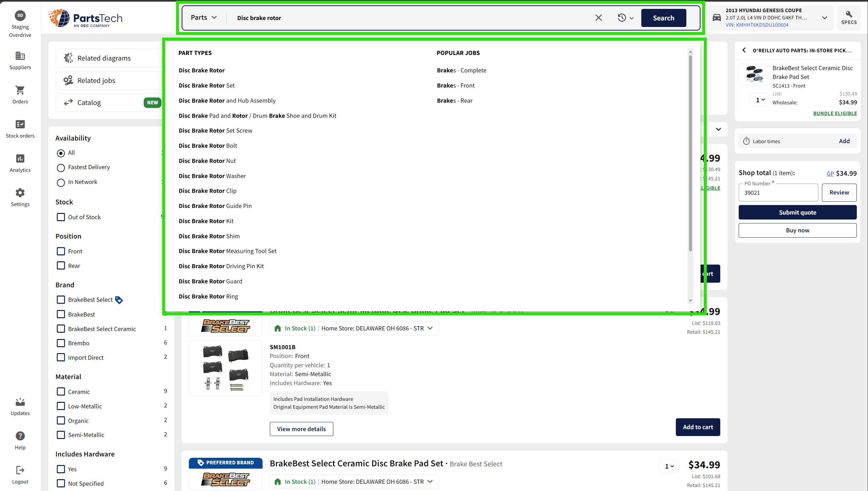Screen dimensions: 868x491
Task: Choose Brakes - Complete popular job
Action: point(461,70)
